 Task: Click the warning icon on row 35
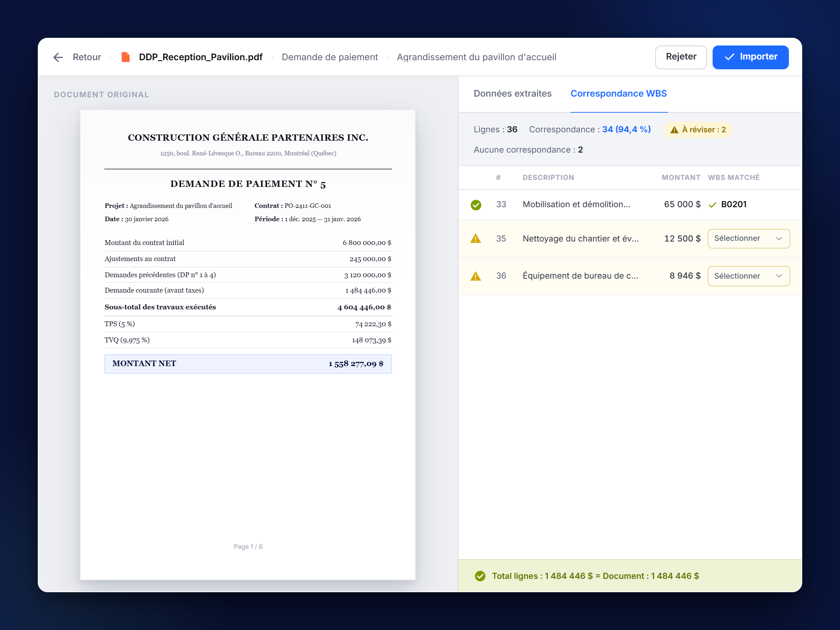476,239
